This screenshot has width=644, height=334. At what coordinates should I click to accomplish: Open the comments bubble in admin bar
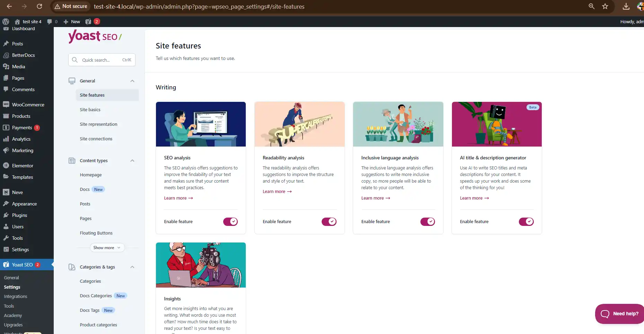pos(50,21)
